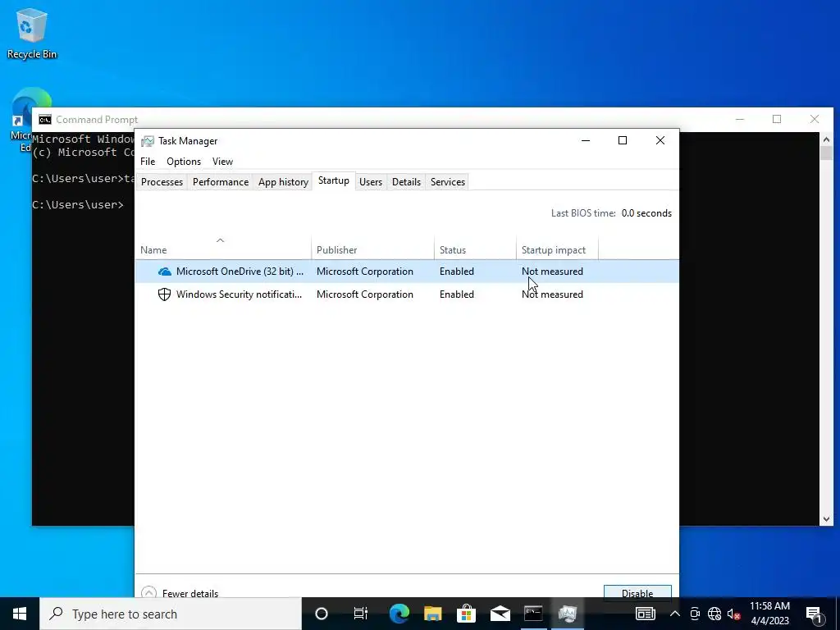The image size is (840, 630).
Task: Open the Windows Start menu
Action: [x=20, y=614]
